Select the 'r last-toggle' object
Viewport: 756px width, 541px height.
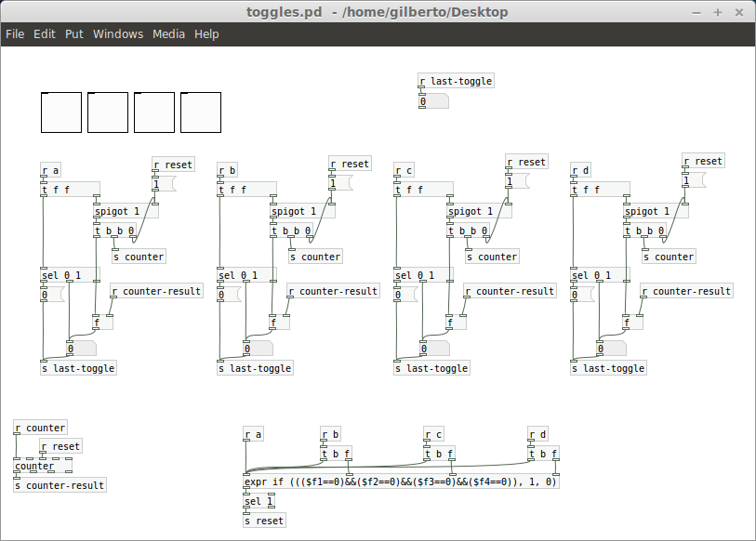click(456, 82)
